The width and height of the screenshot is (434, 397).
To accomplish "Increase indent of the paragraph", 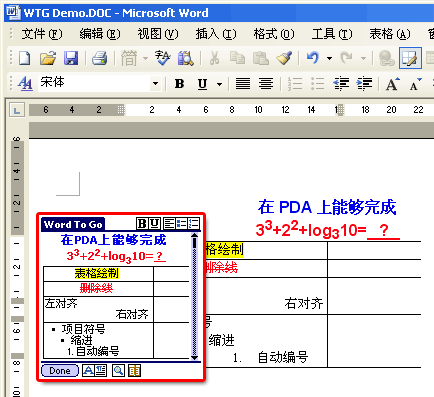I will point(364,83).
